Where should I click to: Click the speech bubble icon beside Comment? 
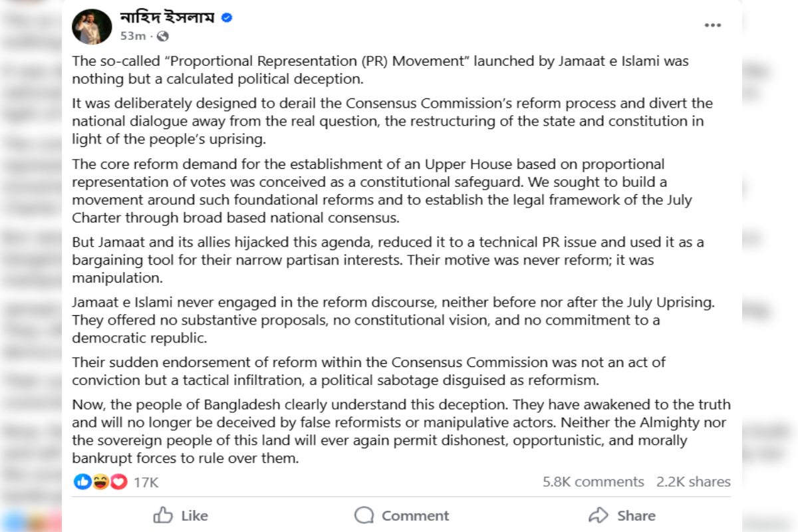364,515
